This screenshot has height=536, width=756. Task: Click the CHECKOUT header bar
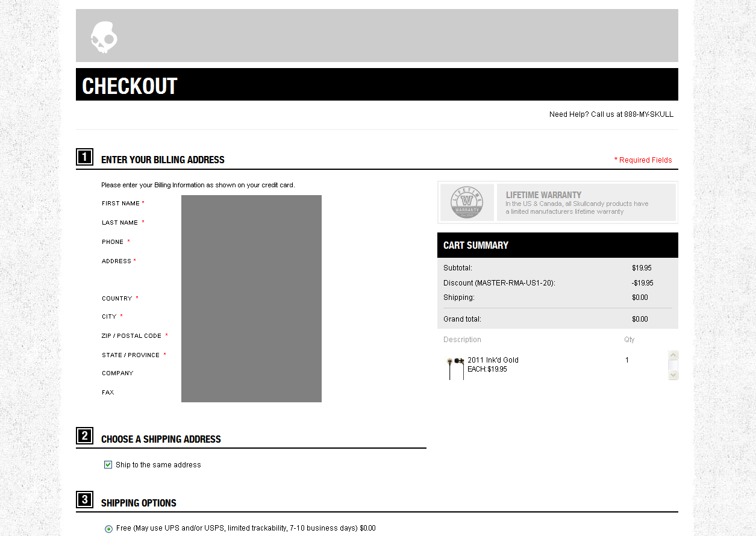pos(377,84)
